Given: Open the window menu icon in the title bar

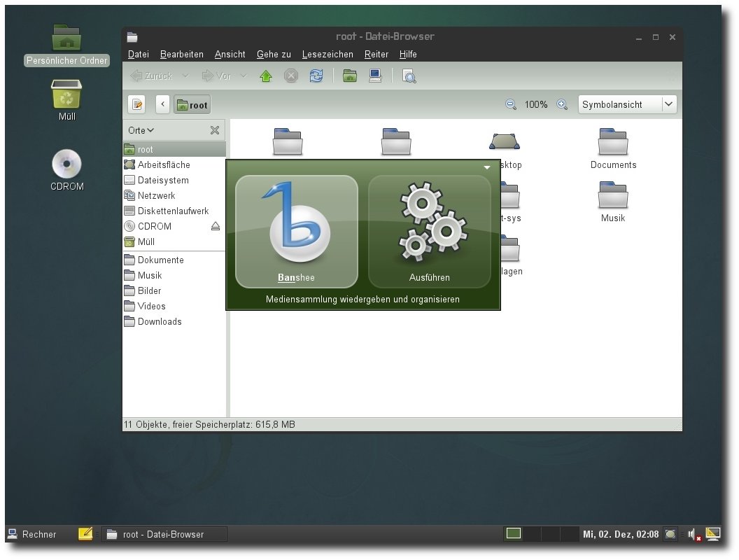Looking at the screenshot, I should point(132,37).
